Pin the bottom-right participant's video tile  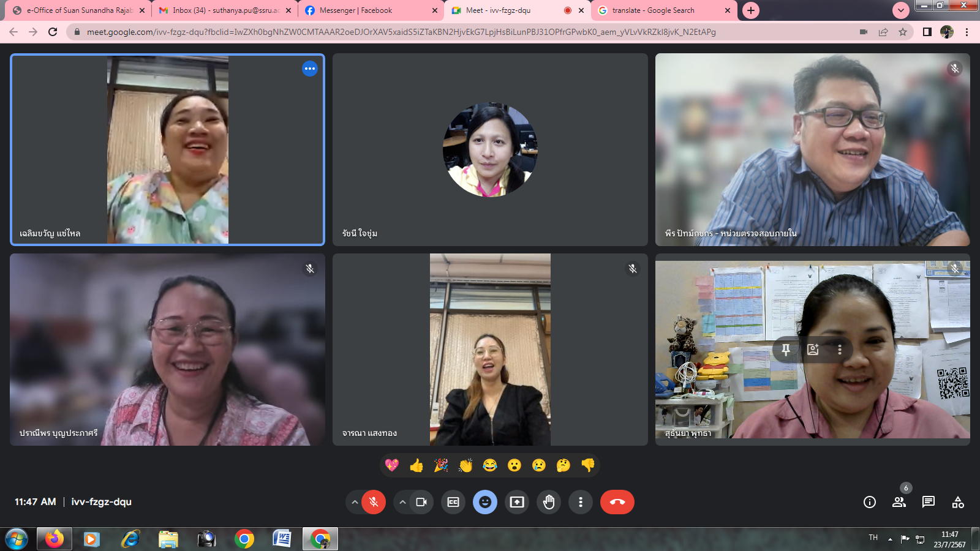click(x=786, y=350)
